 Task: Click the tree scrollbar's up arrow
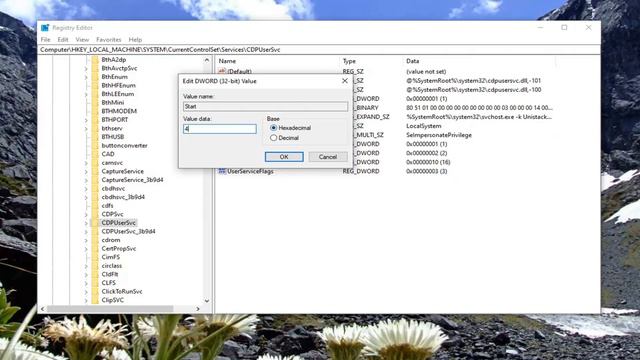207,60
